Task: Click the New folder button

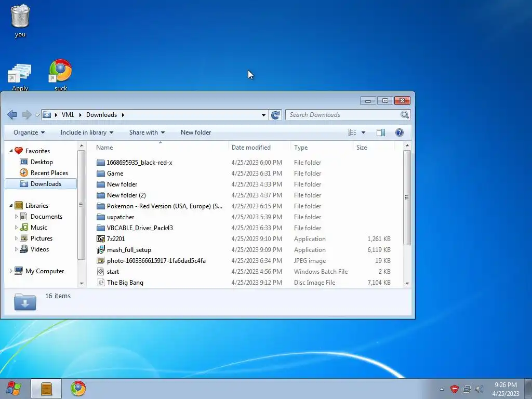Action: 196,132
